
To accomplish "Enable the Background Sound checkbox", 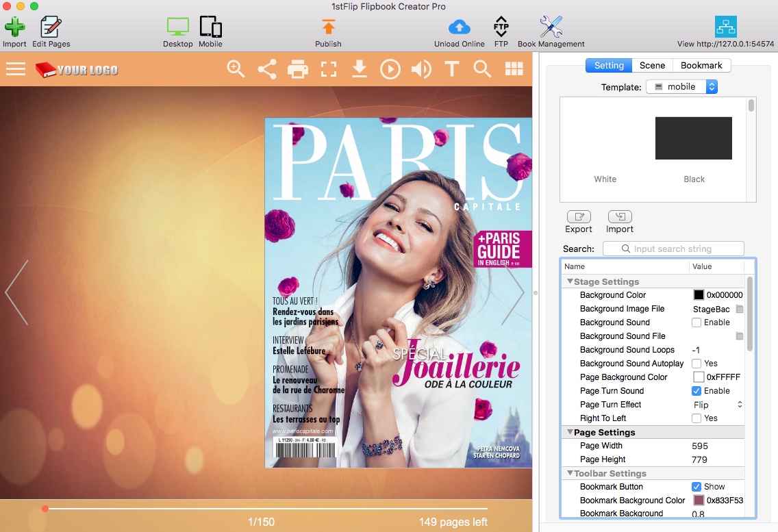I will pyautogui.click(x=697, y=322).
